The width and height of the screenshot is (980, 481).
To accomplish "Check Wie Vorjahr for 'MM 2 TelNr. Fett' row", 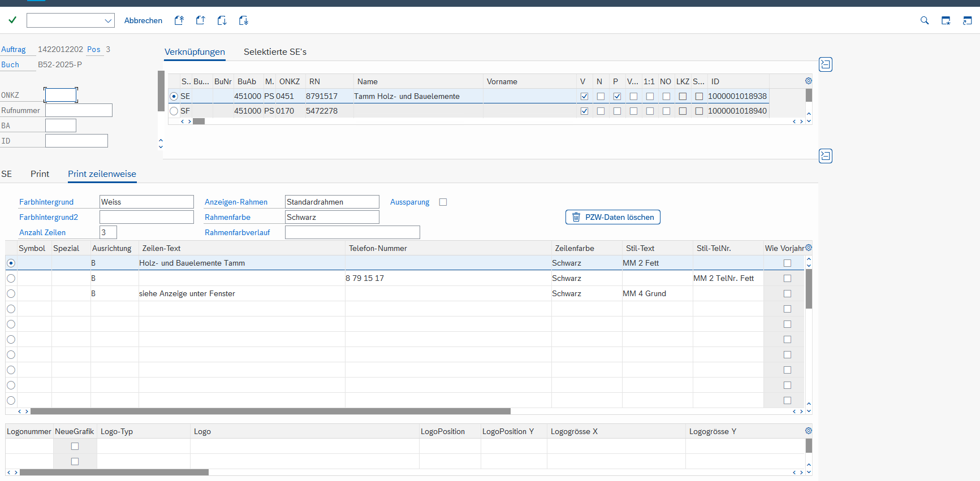I will click(x=787, y=278).
